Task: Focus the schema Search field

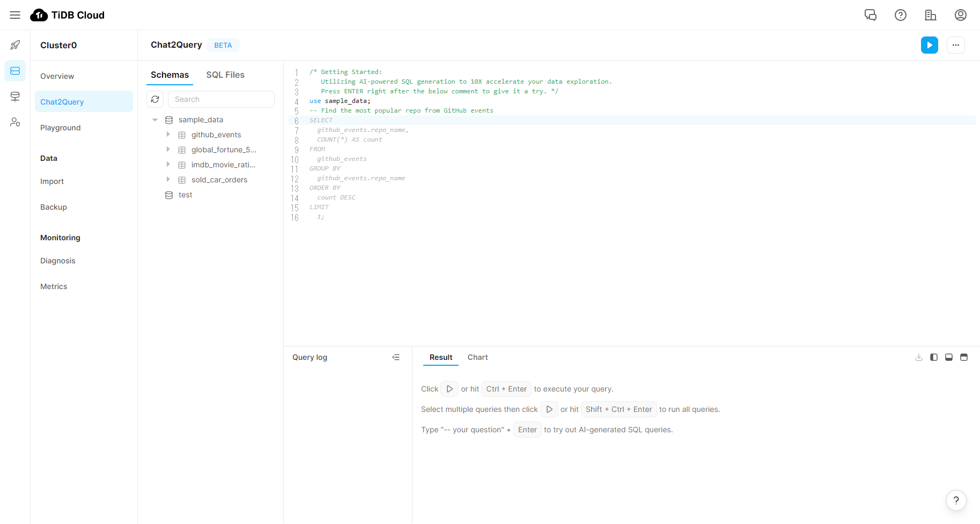Action: [x=221, y=99]
